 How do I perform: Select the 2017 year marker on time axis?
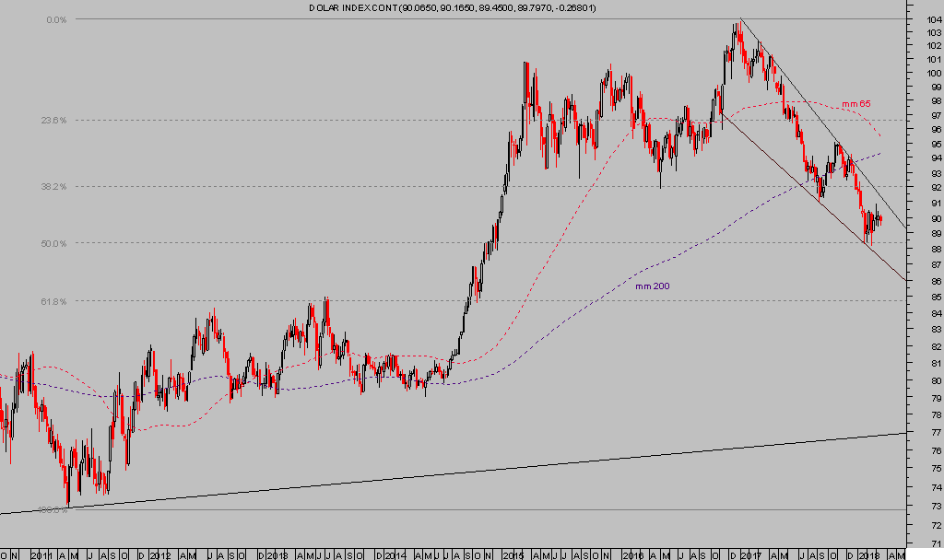point(751,555)
